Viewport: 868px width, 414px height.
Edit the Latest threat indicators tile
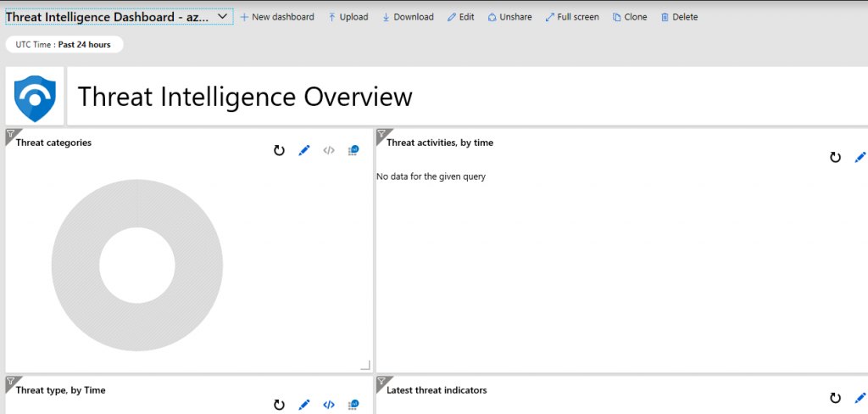pyautogui.click(x=860, y=398)
